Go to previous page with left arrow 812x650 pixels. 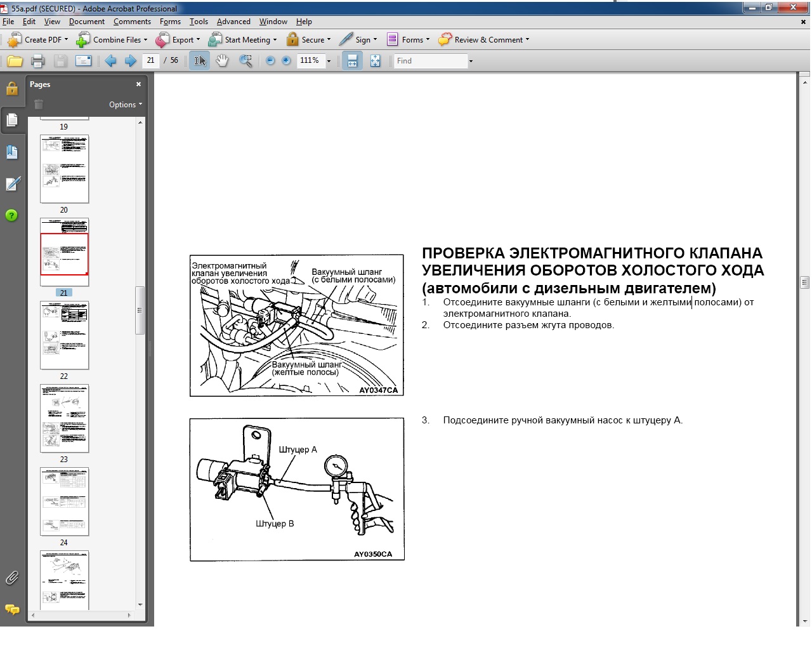[x=110, y=61]
